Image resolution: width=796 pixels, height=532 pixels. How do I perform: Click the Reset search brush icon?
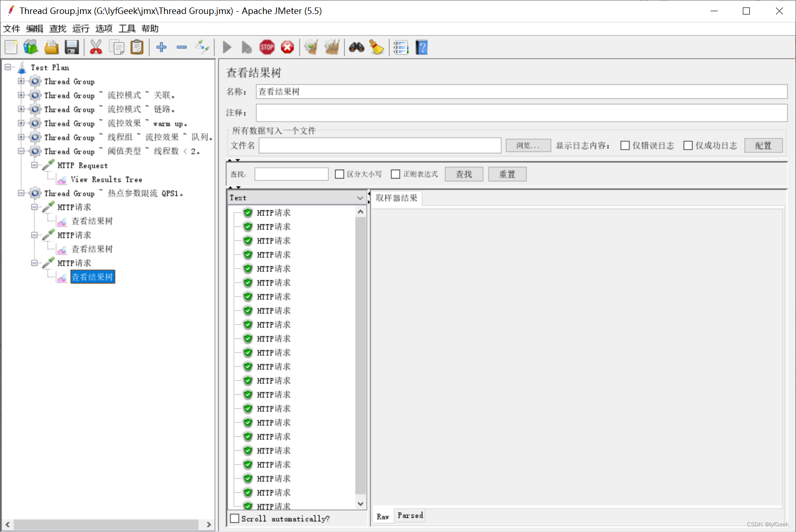coord(377,47)
